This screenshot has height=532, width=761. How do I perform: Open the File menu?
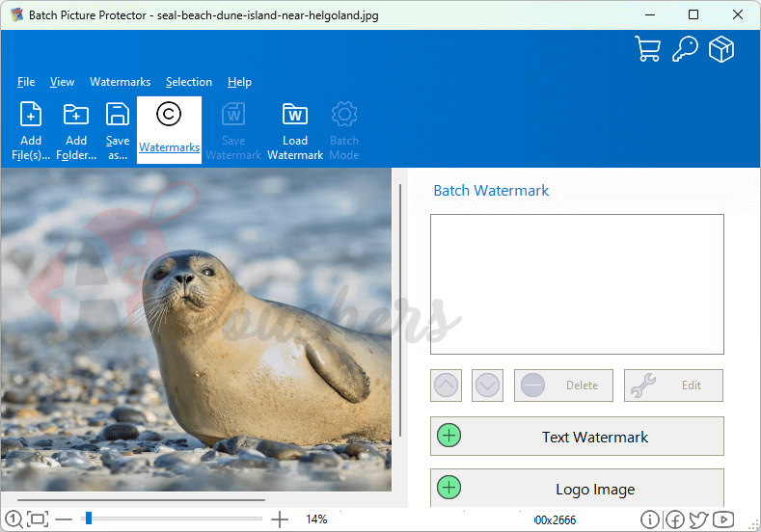coord(26,82)
